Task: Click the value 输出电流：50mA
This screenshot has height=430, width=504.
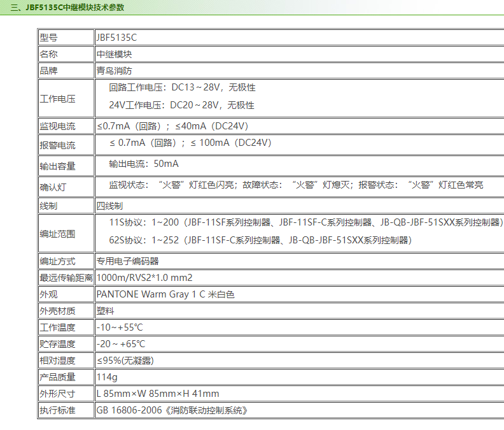Action: (144, 164)
